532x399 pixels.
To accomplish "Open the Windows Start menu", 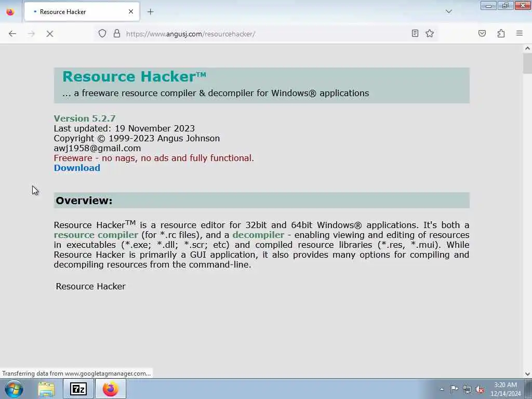I will (x=14, y=389).
